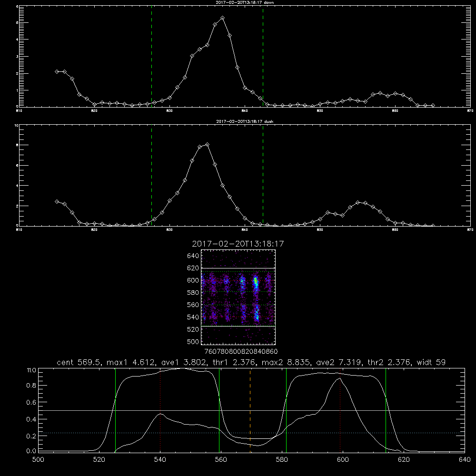Click the brightest spot in the heat map
Image resolution: width=476 pixels, height=476 pixels.
[256, 281]
